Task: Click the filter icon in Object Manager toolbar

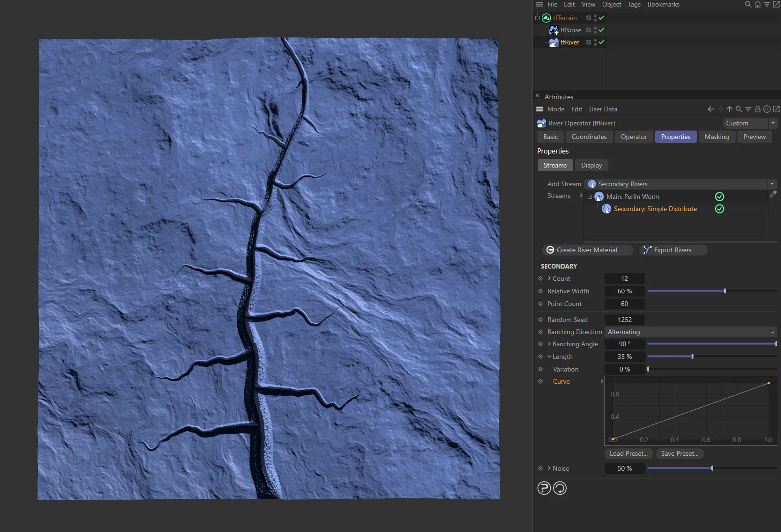Action: click(x=767, y=4)
